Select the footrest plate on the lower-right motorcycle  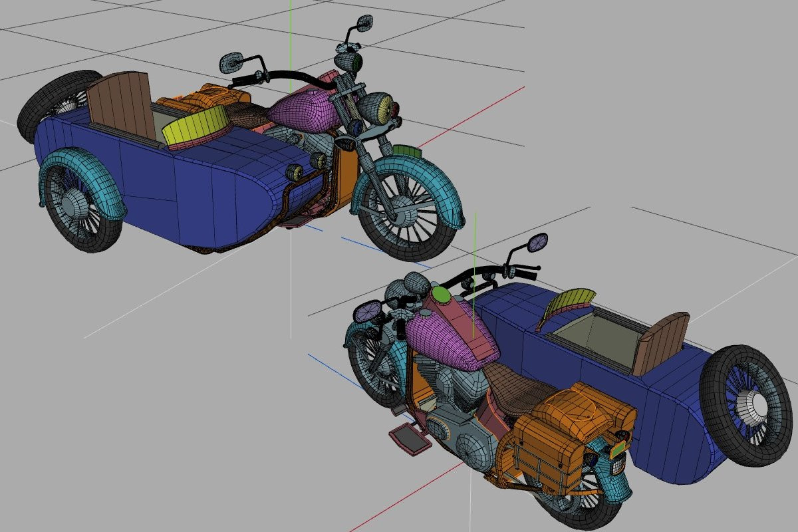pyautogui.click(x=412, y=440)
